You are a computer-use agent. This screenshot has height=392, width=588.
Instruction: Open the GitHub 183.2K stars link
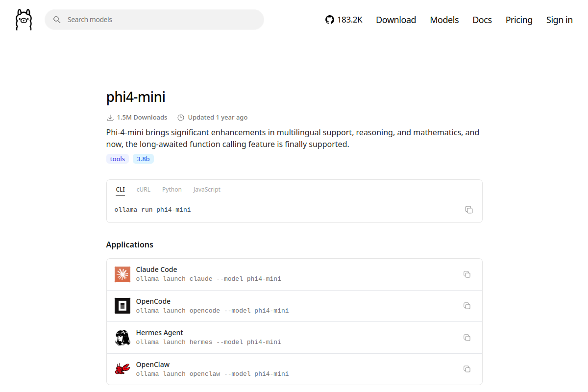344,20
